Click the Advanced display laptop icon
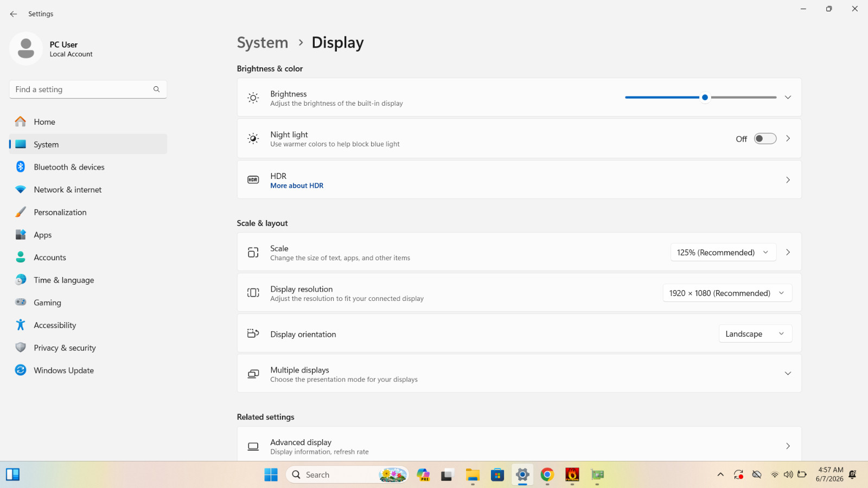The width and height of the screenshot is (868, 488). (x=253, y=447)
